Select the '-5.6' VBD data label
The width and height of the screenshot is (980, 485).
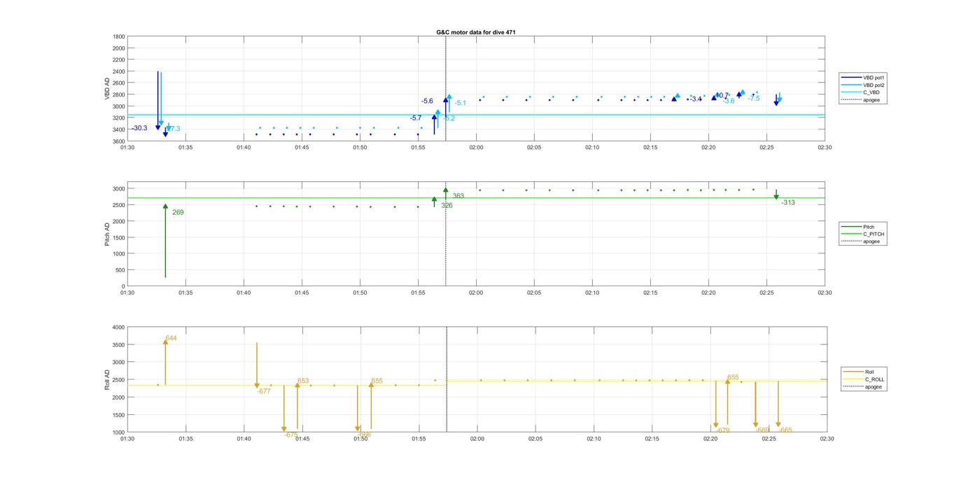pos(427,101)
